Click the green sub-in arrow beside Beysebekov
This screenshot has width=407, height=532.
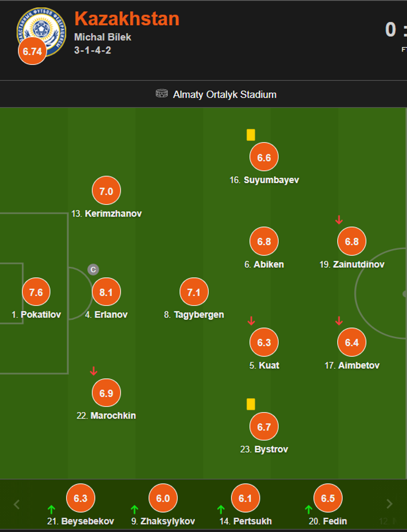(51, 510)
